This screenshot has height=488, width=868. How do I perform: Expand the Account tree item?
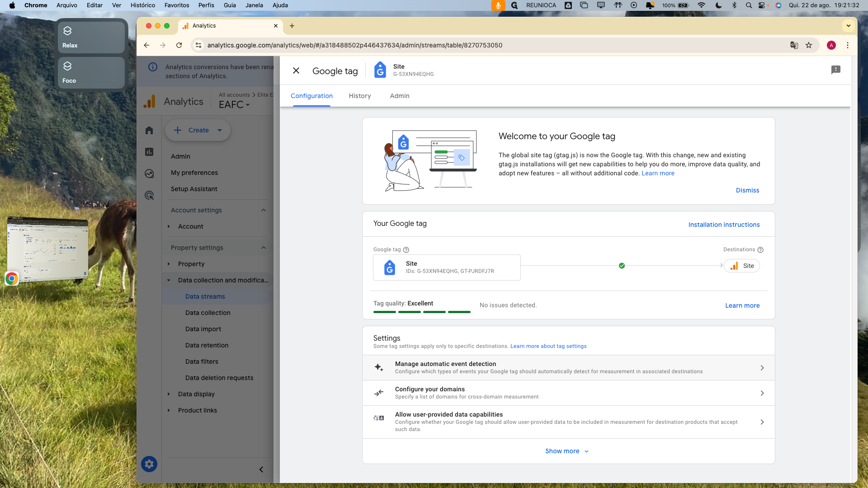click(x=169, y=226)
